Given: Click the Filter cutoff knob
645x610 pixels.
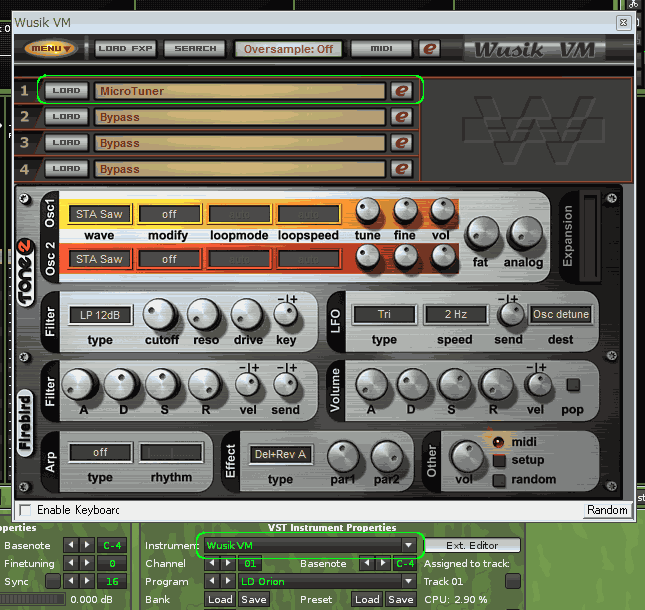Looking at the screenshot, I should (160, 315).
